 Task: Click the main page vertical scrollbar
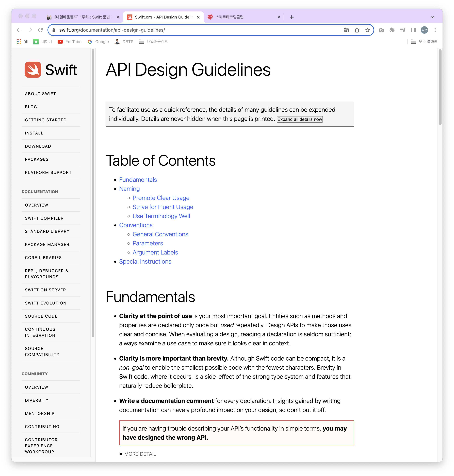pyautogui.click(x=440, y=87)
